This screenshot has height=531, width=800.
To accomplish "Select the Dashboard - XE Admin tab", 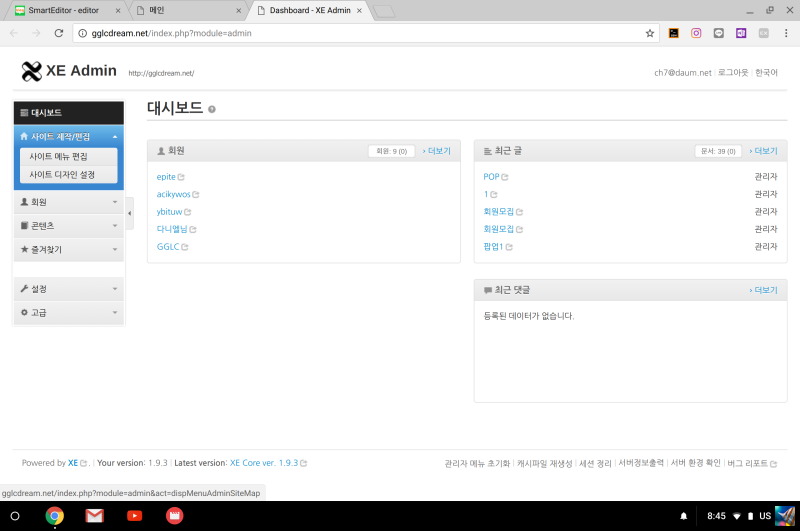I will click(310, 10).
